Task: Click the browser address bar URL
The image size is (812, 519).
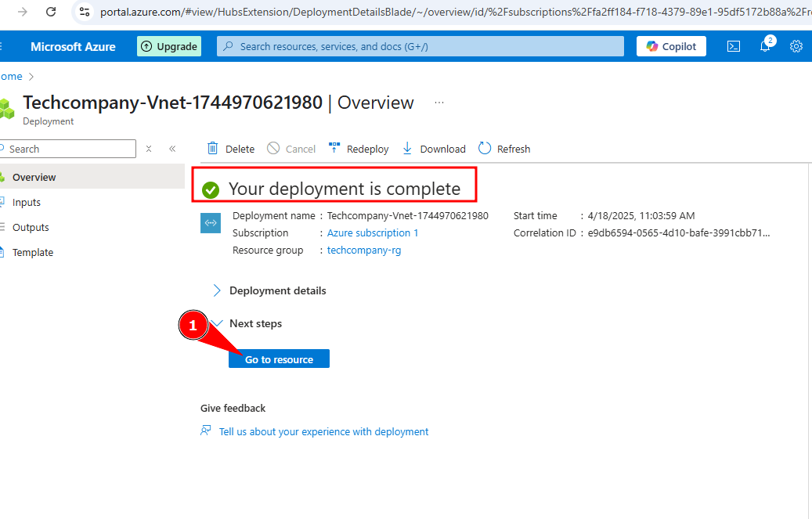Action: [x=456, y=12]
